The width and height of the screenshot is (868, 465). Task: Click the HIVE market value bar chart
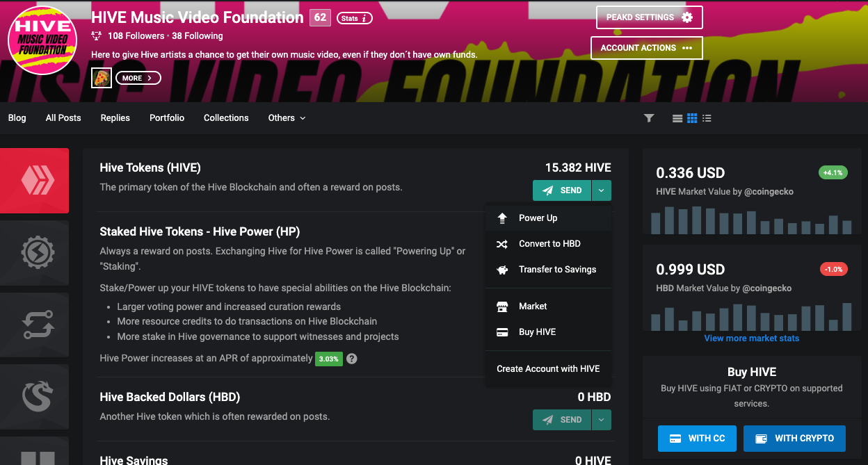point(752,220)
